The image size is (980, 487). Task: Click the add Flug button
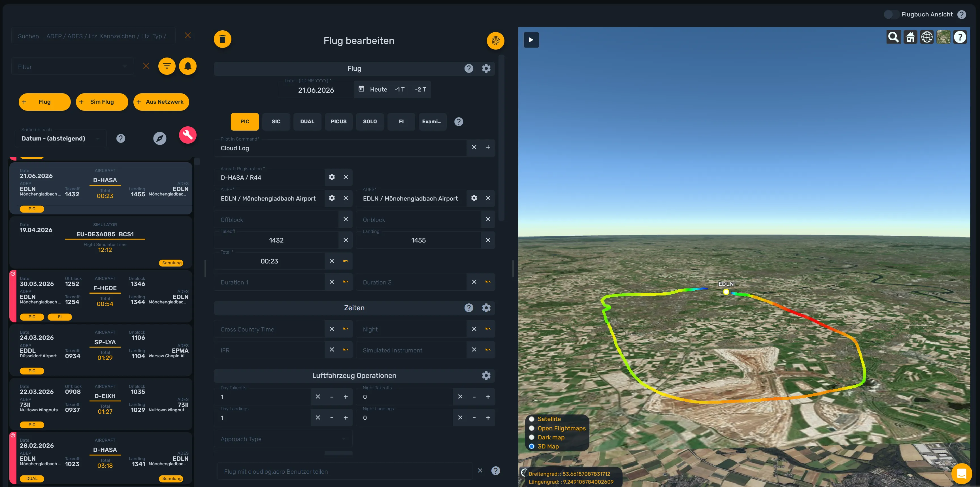click(44, 102)
